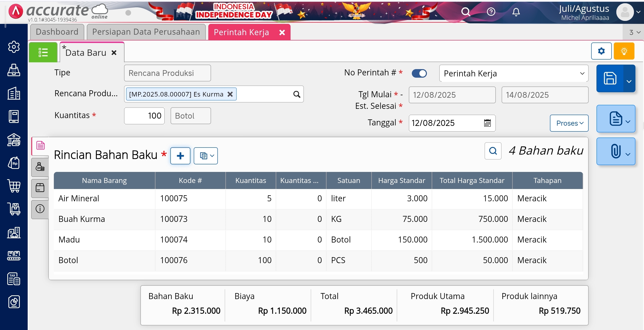Click the orange lightbulb tips icon

pos(624,51)
